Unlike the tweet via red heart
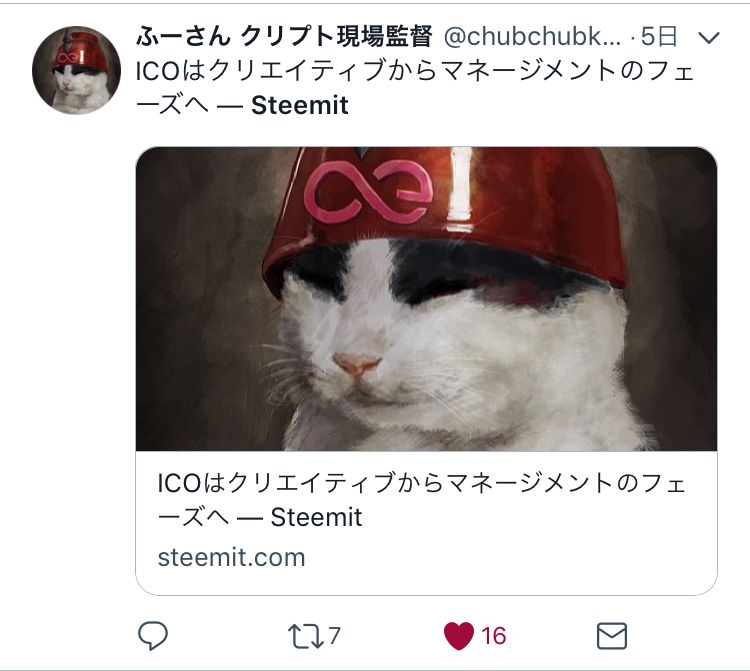 point(459,636)
